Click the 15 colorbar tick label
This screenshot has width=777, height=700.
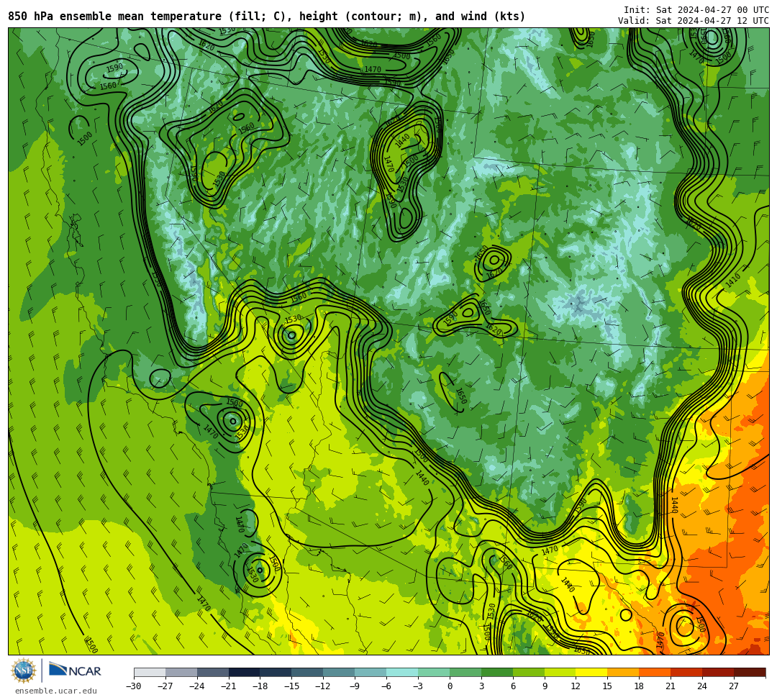click(608, 686)
